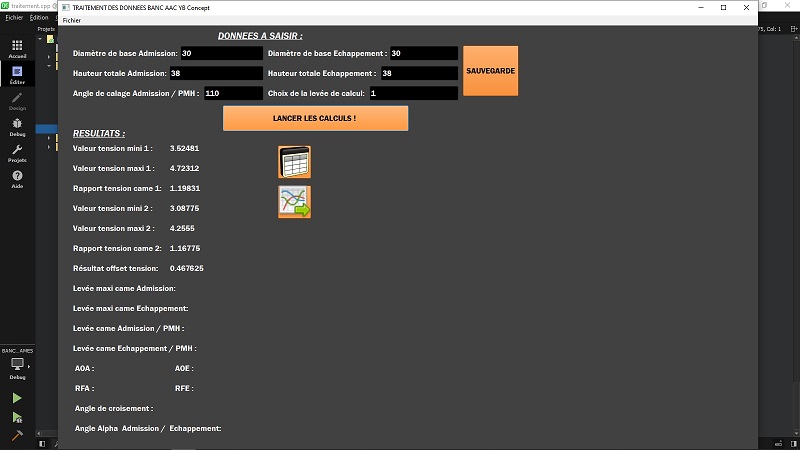The image size is (800, 450).
Task: Click Angle de calage Admission field
Action: (x=232, y=93)
